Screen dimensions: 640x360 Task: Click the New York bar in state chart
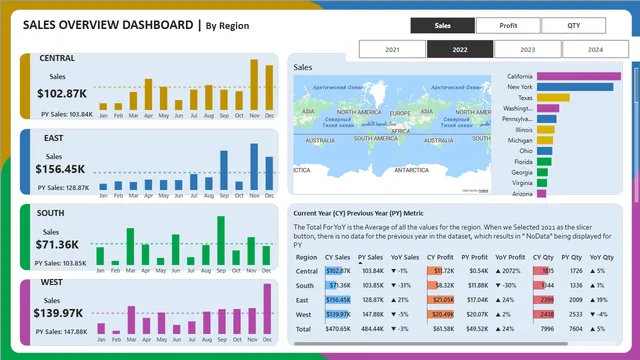575,87
